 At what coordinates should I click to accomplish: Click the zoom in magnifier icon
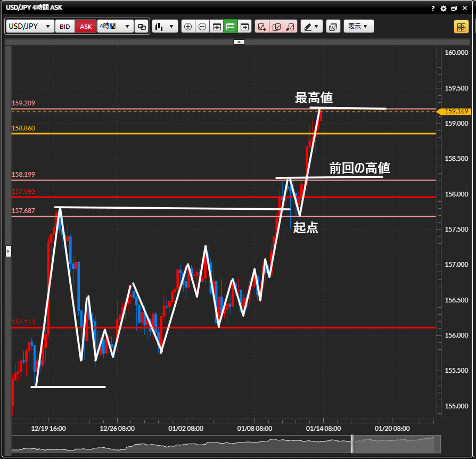188,26
